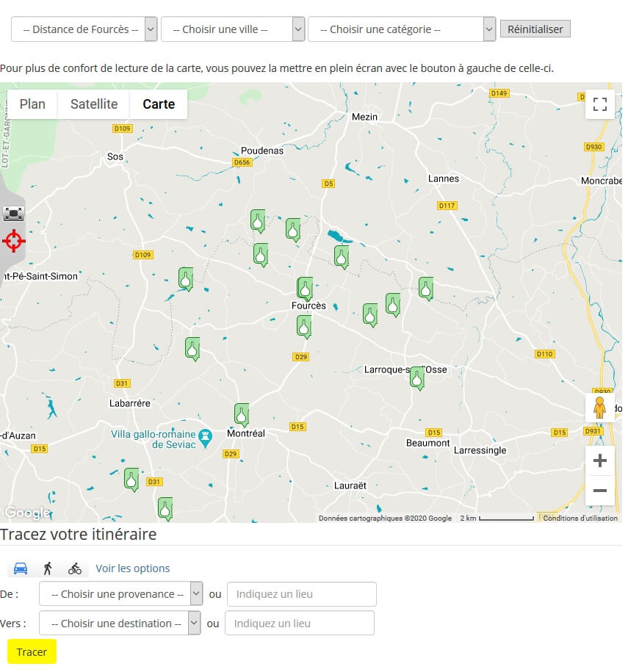Screen dimensions: 628x672
Task: Click the Beaumont label on map
Action: click(x=427, y=443)
